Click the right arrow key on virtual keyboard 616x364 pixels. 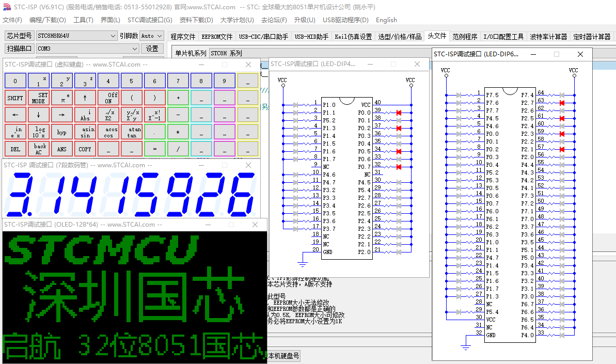(x=61, y=115)
